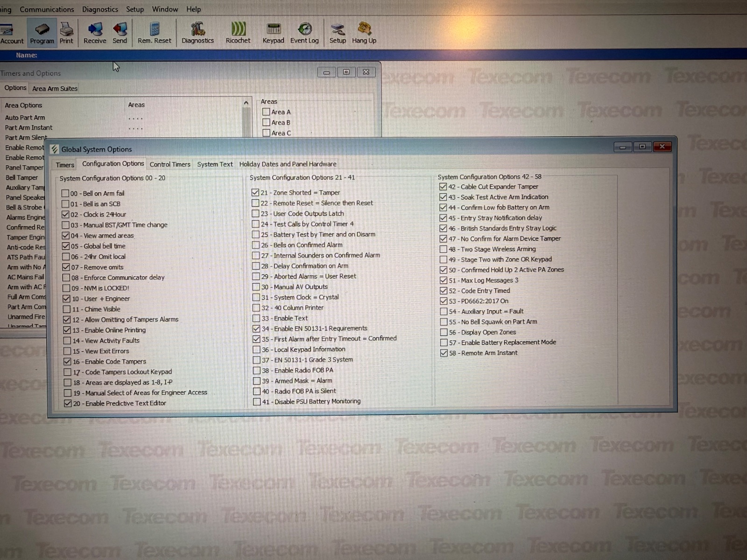Open the Diagnostics toolbar icon
Screen dimensions: 747x560
tap(197, 33)
